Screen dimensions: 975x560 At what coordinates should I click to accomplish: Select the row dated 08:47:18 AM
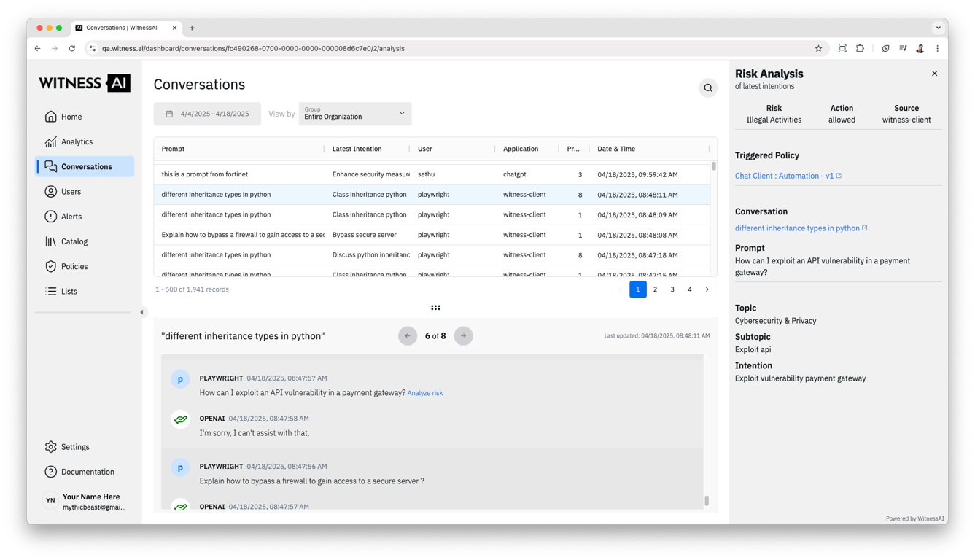tap(432, 255)
